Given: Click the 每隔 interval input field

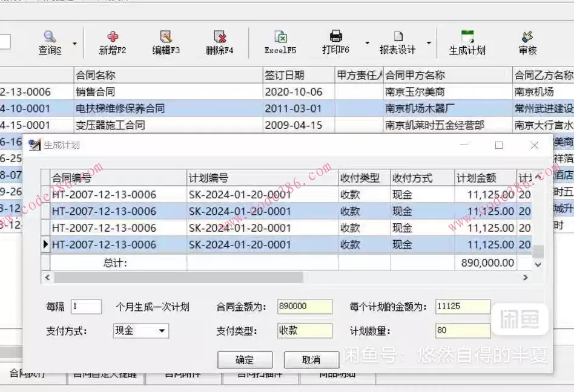Looking at the screenshot, I should tap(85, 307).
